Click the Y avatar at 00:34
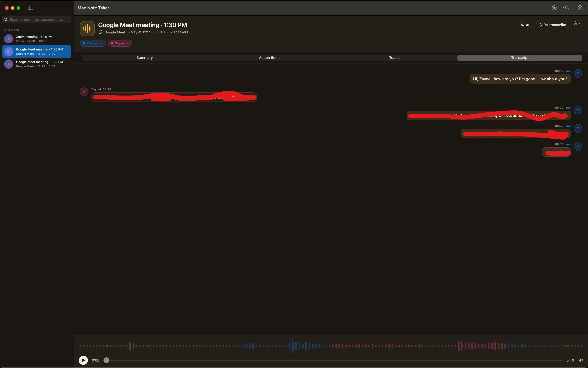 578,147
